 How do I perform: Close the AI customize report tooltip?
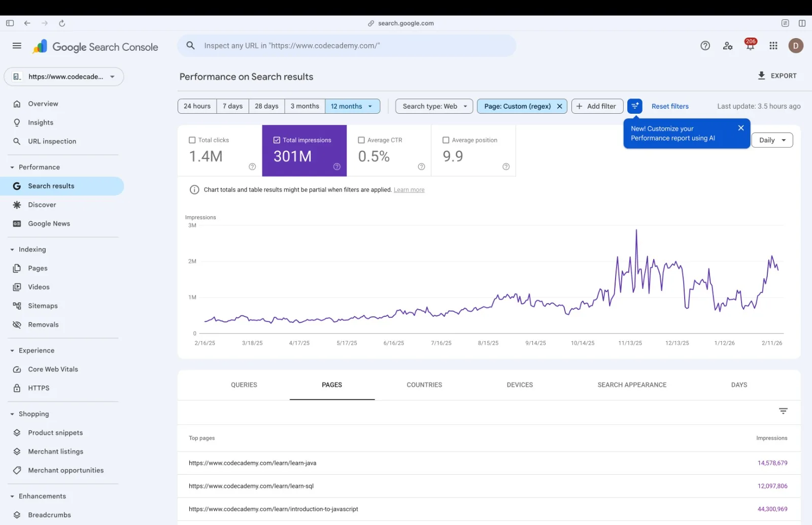[741, 128]
